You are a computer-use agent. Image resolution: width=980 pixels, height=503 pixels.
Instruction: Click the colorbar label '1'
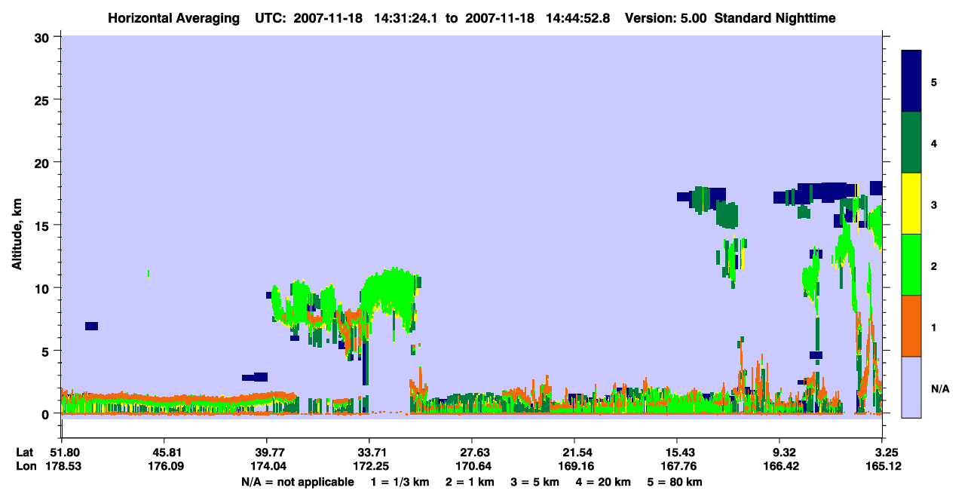934,327
